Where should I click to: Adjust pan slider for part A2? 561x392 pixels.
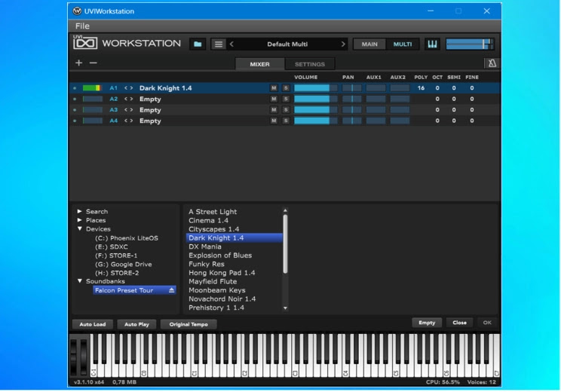click(351, 99)
